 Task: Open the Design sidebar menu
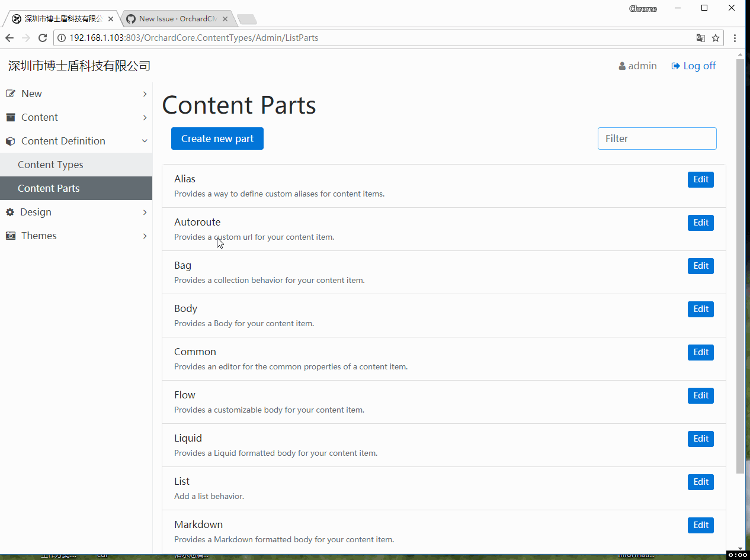click(76, 212)
